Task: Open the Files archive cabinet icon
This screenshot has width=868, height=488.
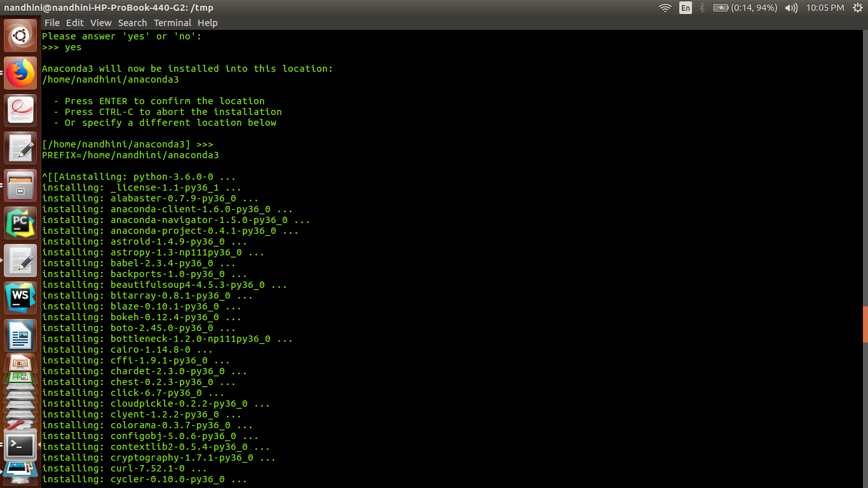Action: tap(20, 186)
